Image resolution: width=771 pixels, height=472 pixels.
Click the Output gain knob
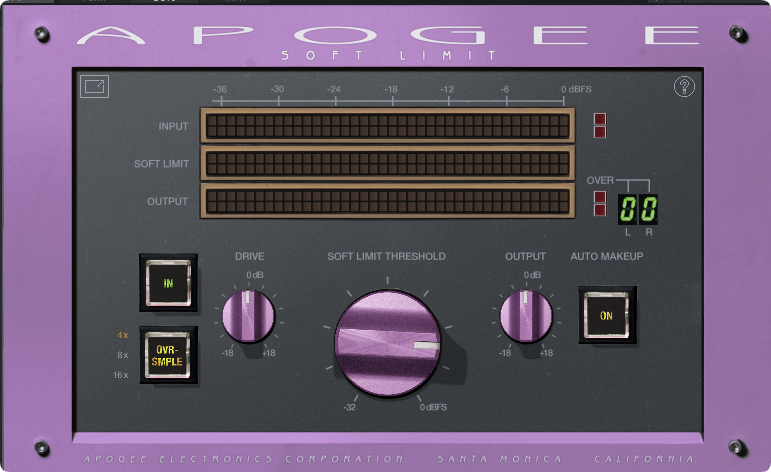pos(526,316)
